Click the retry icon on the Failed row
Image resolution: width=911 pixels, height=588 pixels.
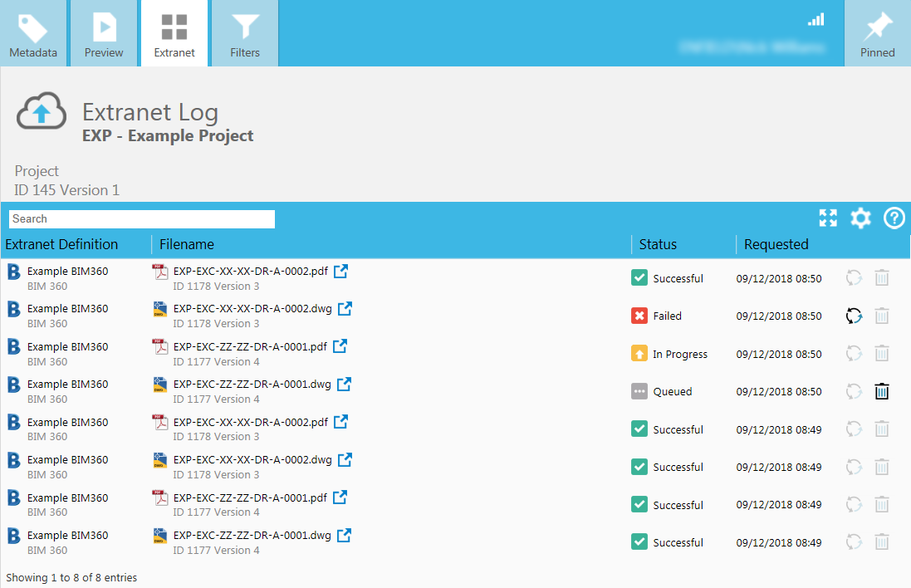[855, 316]
